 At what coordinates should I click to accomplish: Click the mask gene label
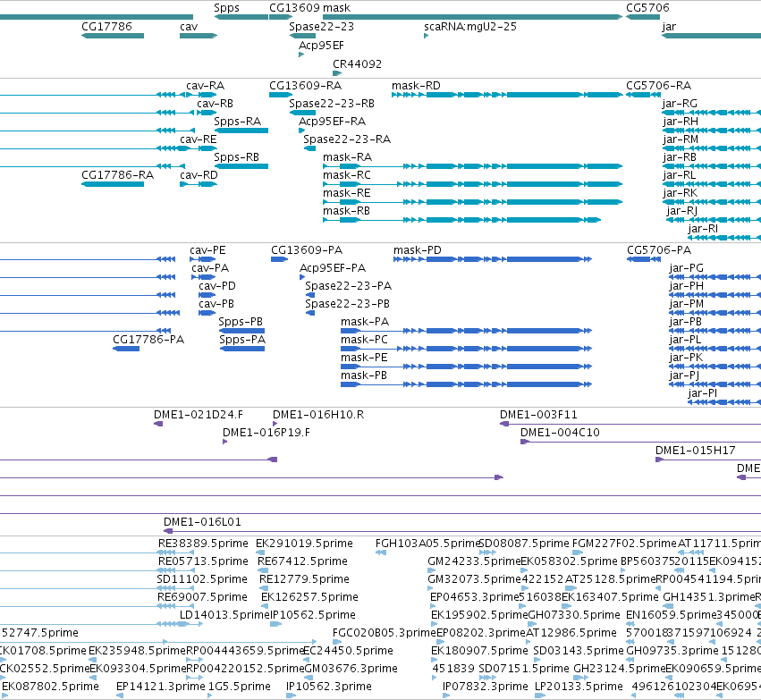[x=336, y=8]
